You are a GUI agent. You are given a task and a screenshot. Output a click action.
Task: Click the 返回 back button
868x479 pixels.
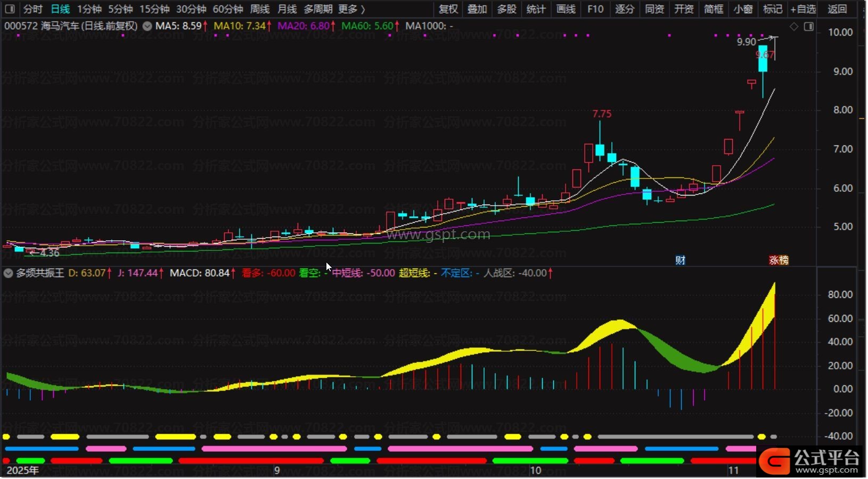pyautogui.click(x=837, y=9)
